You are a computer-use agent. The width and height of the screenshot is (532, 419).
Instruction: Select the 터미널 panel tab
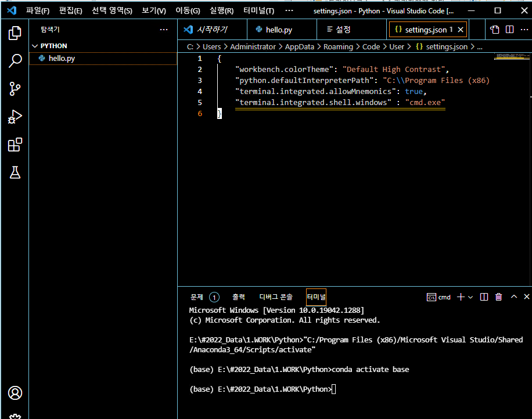tap(316, 297)
